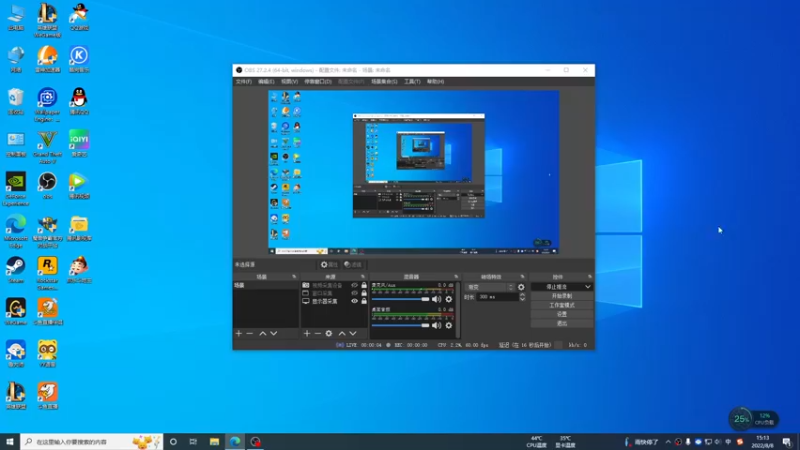Adjust the microphone/Aux volume slider
Screen dimensions: 800x450
click(401, 299)
